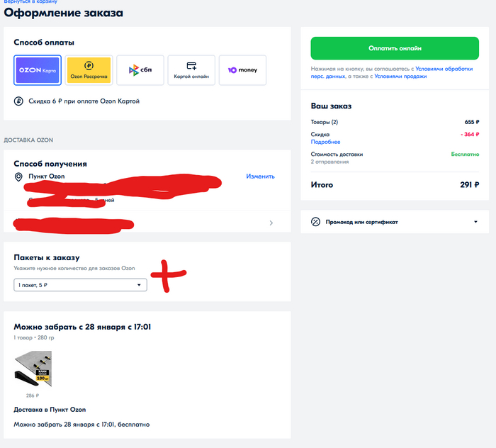Pick Картой онлайн payment option
The width and height of the screenshot is (496, 448).
pyautogui.click(x=191, y=70)
